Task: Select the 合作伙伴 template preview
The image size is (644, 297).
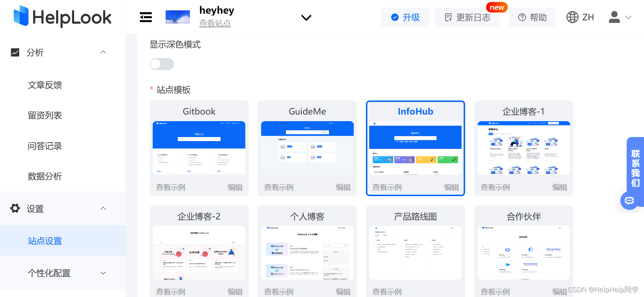Action: [524, 253]
